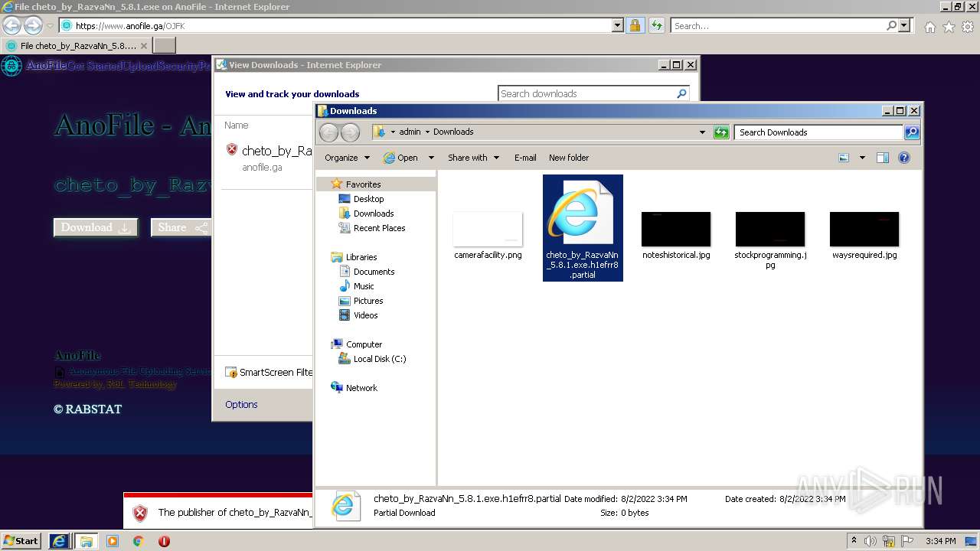Viewport: 980px width, 551px height.
Task: Click magnifier in Search downloads field
Action: click(681, 93)
